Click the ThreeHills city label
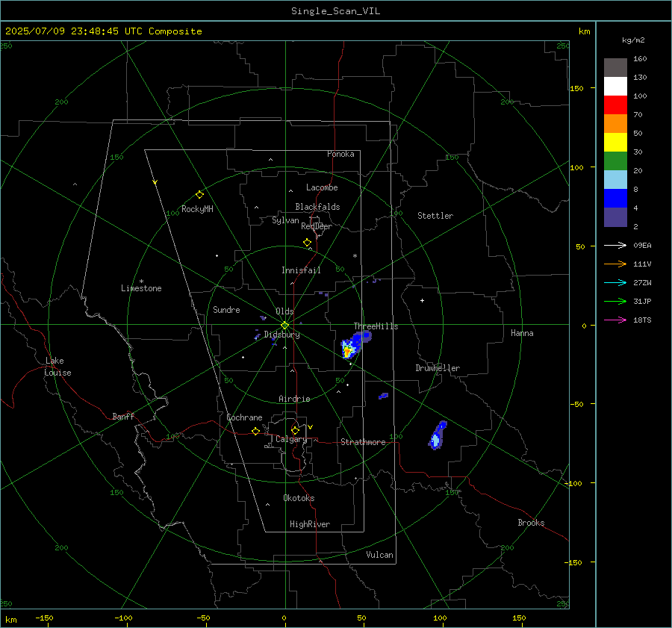The height and width of the screenshot is (628, 672). [x=376, y=326]
